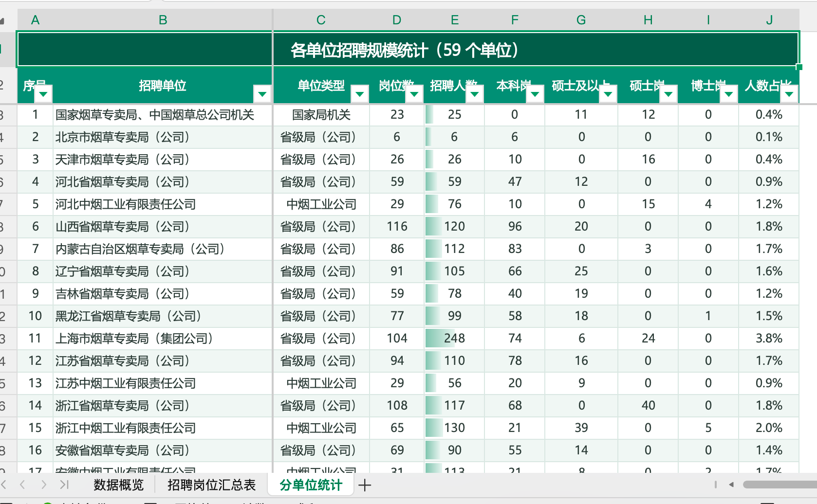The height and width of the screenshot is (504, 817).
Task: Click the horizontal scrollbar thumb
Action: [x=780, y=485]
